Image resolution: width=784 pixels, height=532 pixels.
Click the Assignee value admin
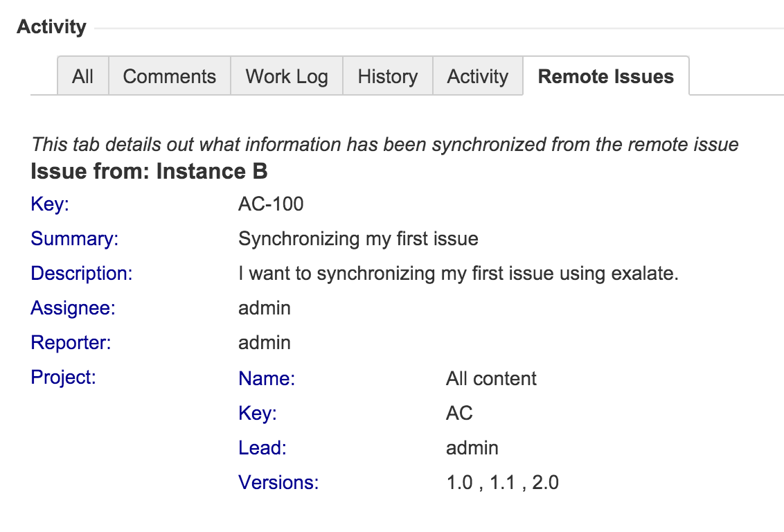coord(265,308)
